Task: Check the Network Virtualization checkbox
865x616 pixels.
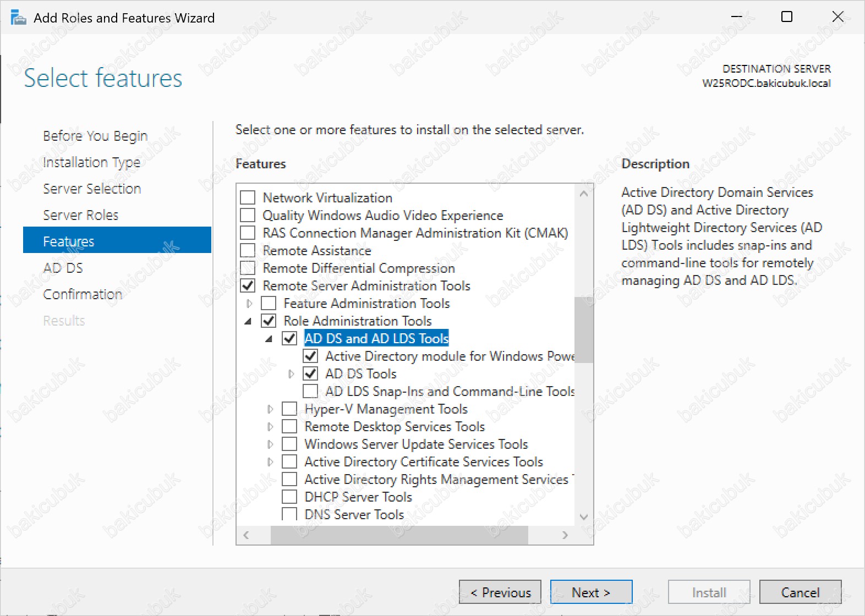Action: click(x=248, y=197)
